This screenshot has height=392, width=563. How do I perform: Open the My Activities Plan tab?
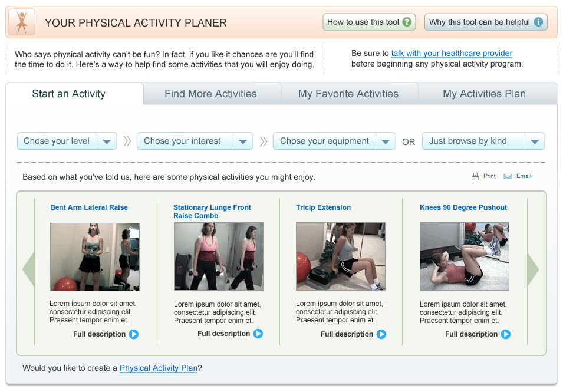click(x=484, y=94)
